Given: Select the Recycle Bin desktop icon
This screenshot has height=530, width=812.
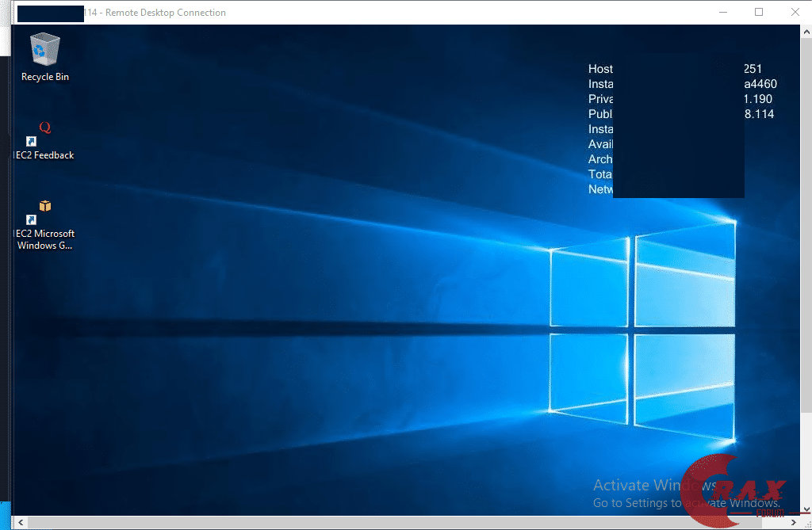Looking at the screenshot, I should [44, 50].
